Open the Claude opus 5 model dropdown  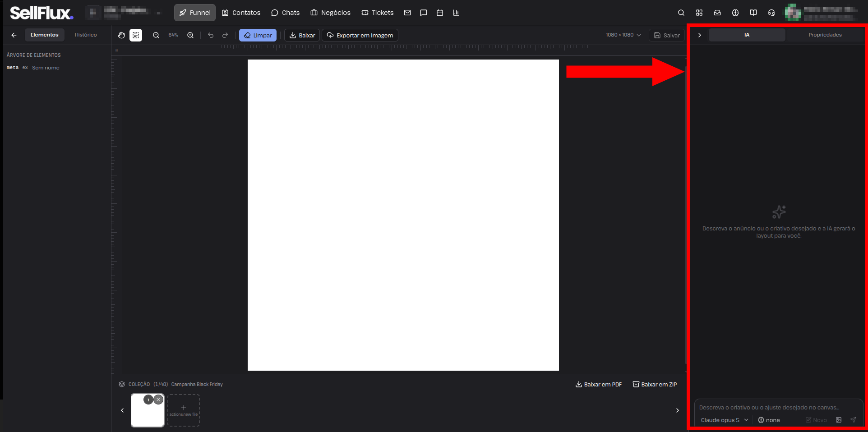tap(724, 420)
